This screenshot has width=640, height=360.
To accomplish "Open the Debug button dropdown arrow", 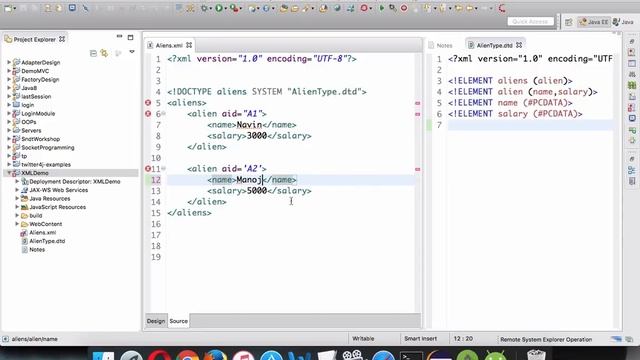I will click(x=210, y=9).
